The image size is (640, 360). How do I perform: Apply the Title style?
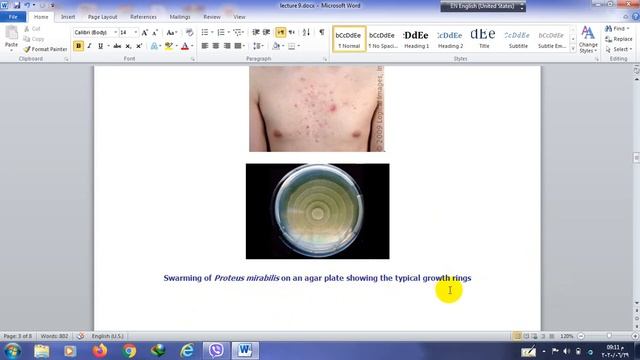tap(484, 39)
